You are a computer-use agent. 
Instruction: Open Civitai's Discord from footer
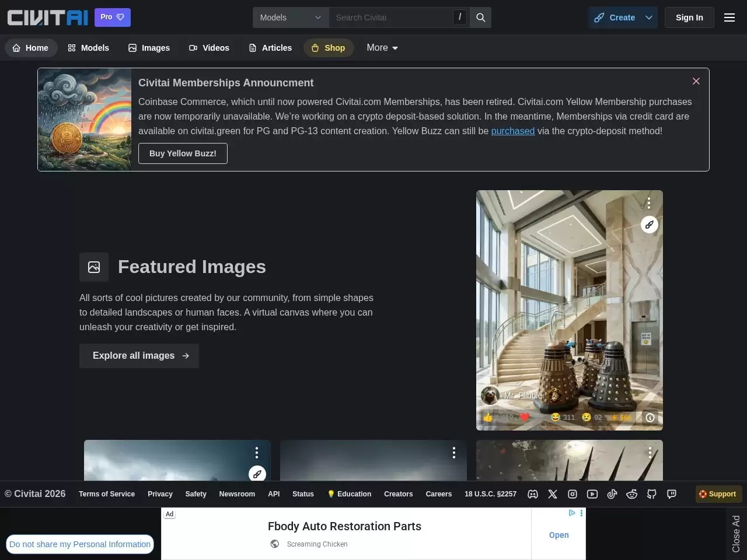tap(533, 494)
